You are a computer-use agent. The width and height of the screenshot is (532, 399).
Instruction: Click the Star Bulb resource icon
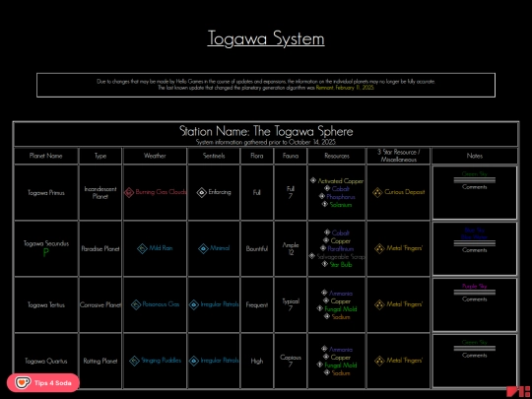[325, 264]
